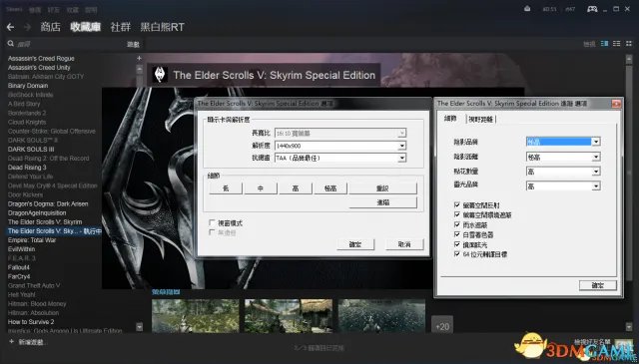Click the search magnifier icon
The height and width of the screenshot is (364, 639).
click(x=11, y=44)
